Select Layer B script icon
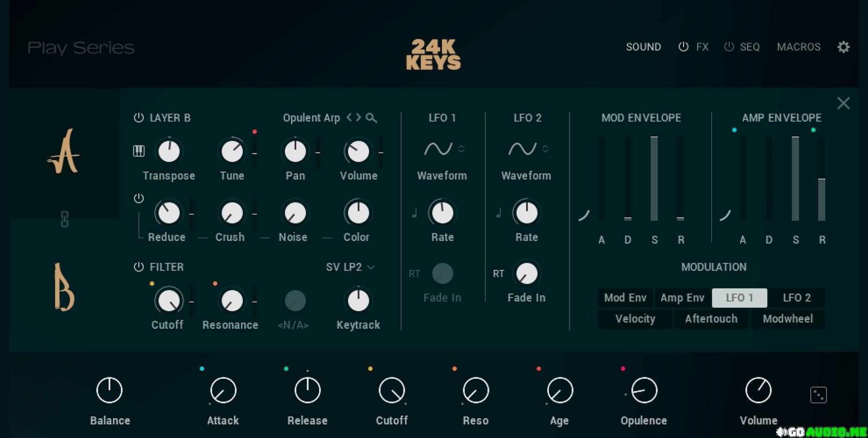868x438 pixels. coord(64,287)
